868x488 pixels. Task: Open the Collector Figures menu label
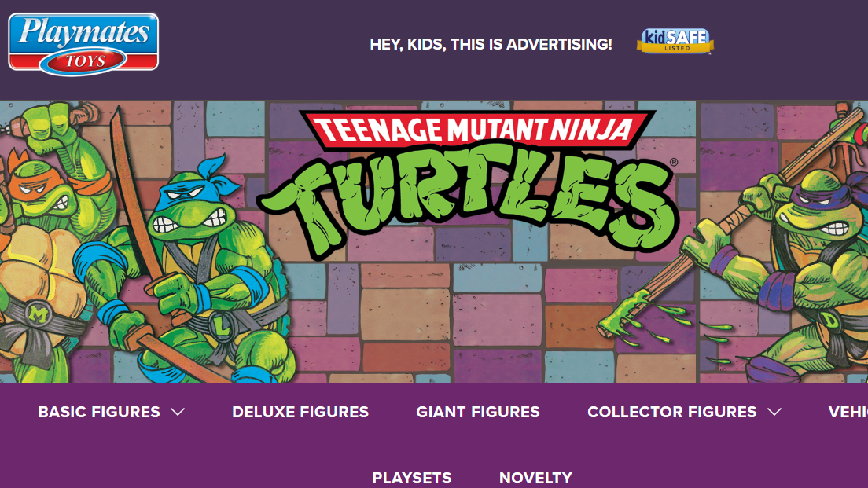point(672,412)
